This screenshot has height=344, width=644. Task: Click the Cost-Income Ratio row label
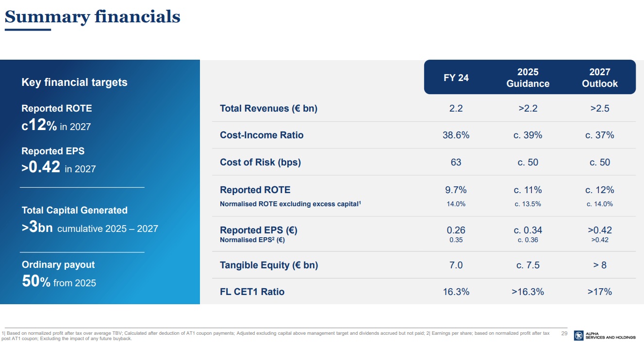click(262, 135)
